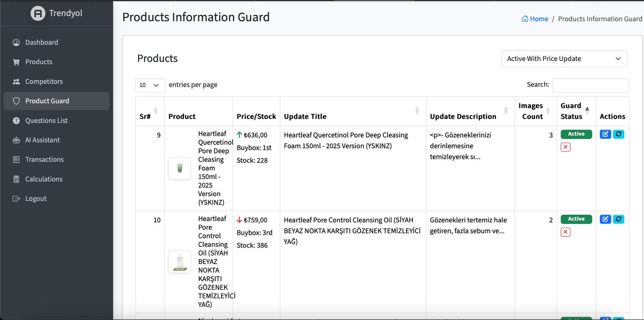Screen dimensions: 644x320
Task: Click the Quercetinol Foam product thumbnail
Action: [x=180, y=168]
